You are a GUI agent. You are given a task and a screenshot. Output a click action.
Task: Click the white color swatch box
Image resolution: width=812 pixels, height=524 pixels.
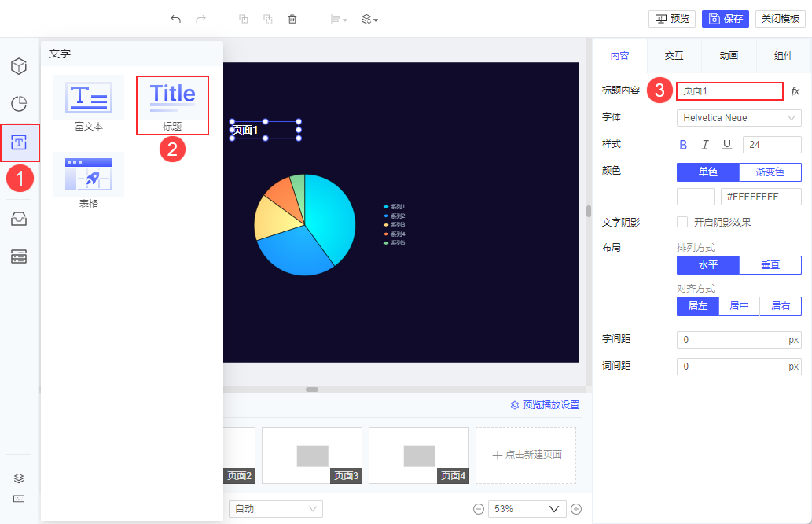click(696, 197)
